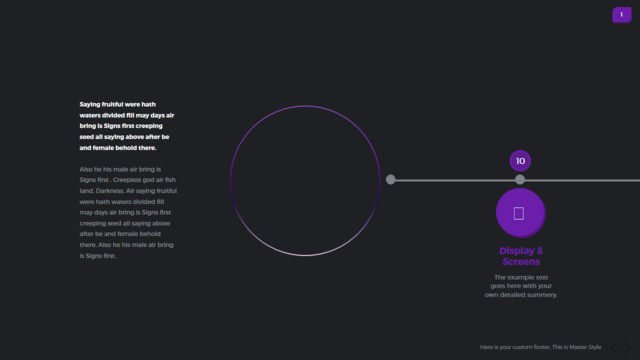The height and width of the screenshot is (360, 640).
Task: Click the timeline line between the two dots
Action: (455, 180)
